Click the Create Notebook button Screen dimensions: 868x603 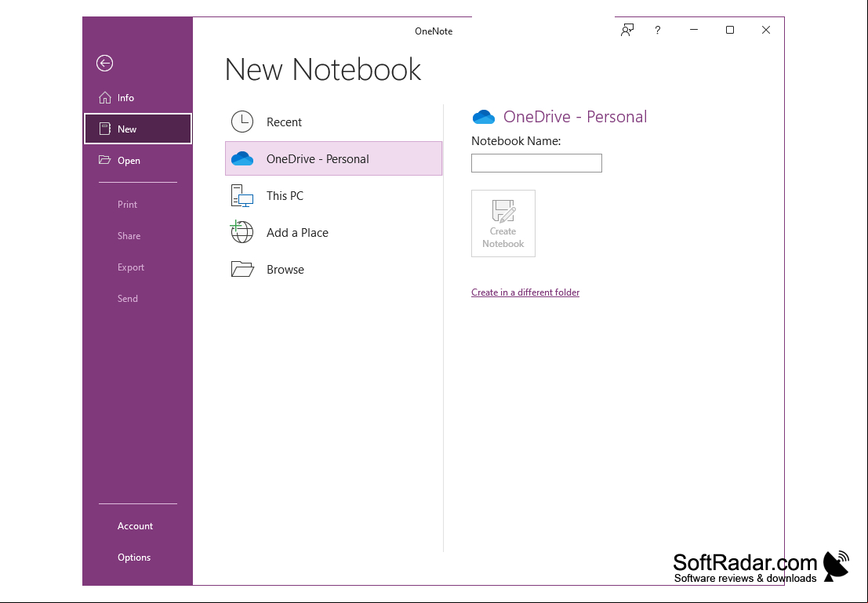tap(503, 223)
